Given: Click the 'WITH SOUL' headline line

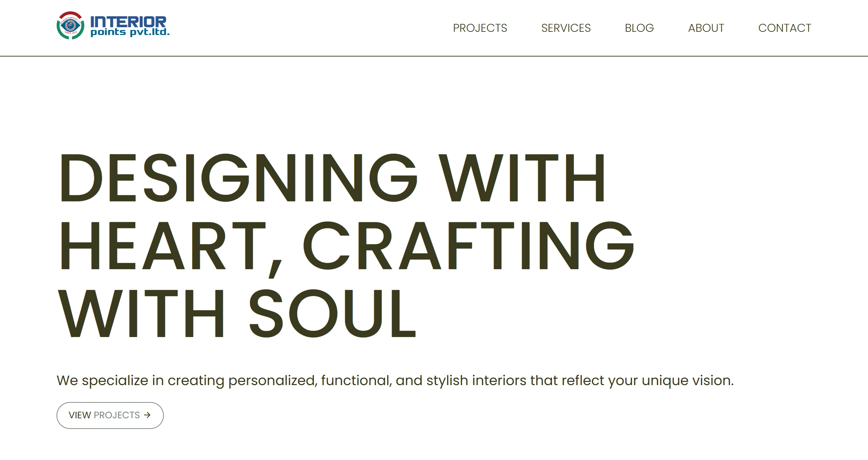Looking at the screenshot, I should [x=237, y=313].
